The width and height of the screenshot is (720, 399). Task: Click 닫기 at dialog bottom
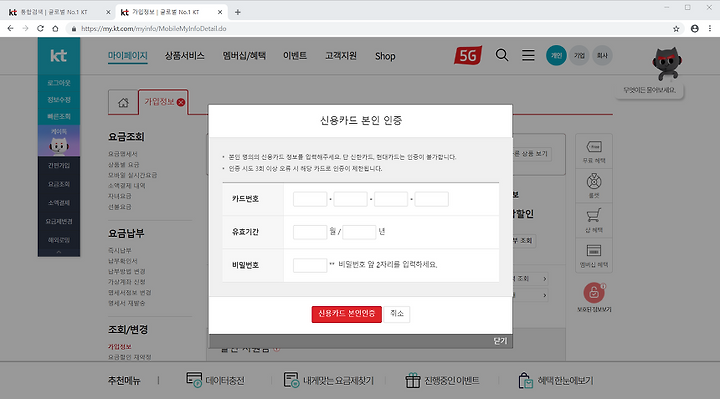(500, 341)
